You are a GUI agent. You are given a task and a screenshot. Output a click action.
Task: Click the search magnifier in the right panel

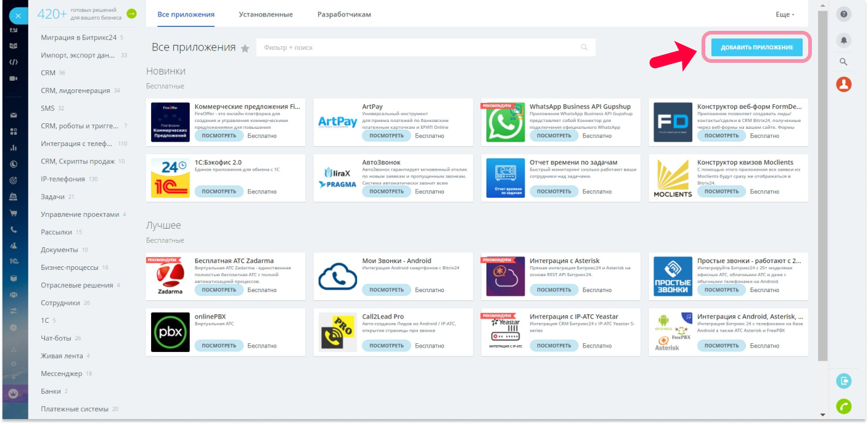[844, 62]
